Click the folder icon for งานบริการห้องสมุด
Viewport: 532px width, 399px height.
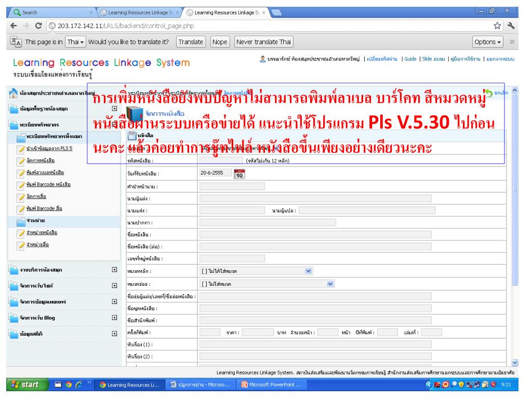[x=14, y=270]
